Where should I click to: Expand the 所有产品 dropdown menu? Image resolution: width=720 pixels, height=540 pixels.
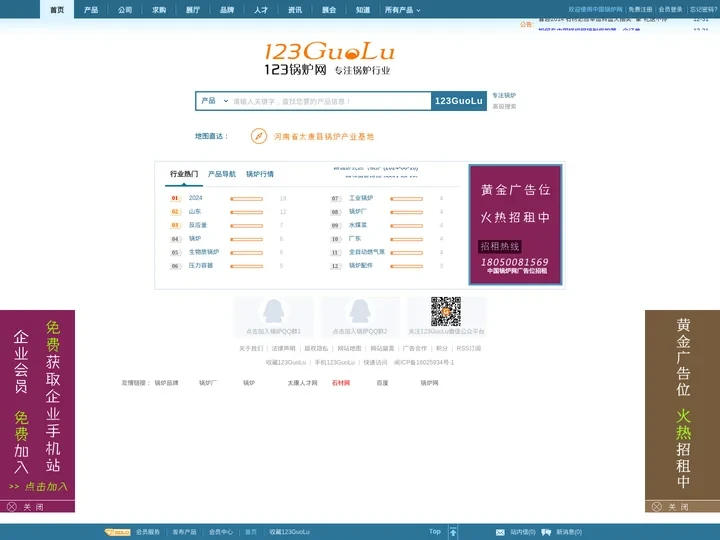(x=402, y=10)
